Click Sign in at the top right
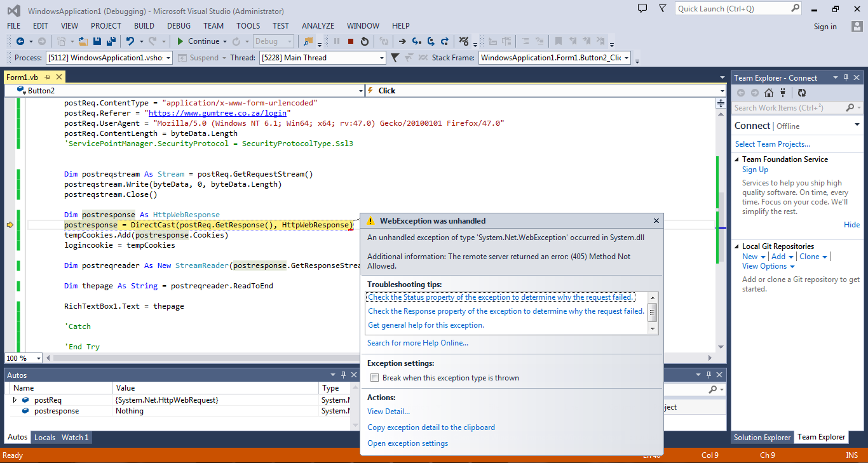The width and height of the screenshot is (868, 463). tap(825, 27)
